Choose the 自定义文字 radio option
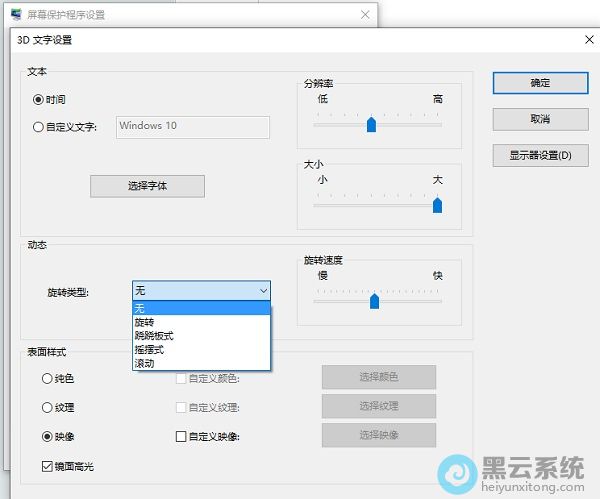This screenshot has width=600, height=499. point(39,127)
